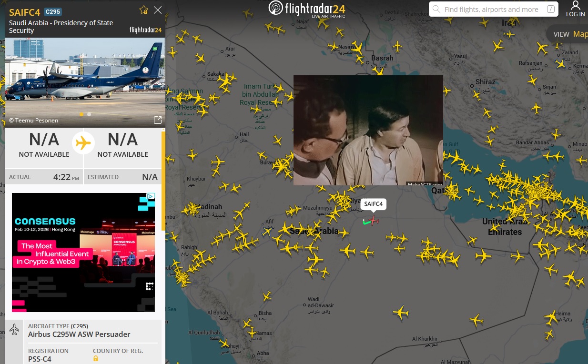The image size is (588, 364).
Task: Select the first yellow photo carousel dot
Action: (81, 114)
